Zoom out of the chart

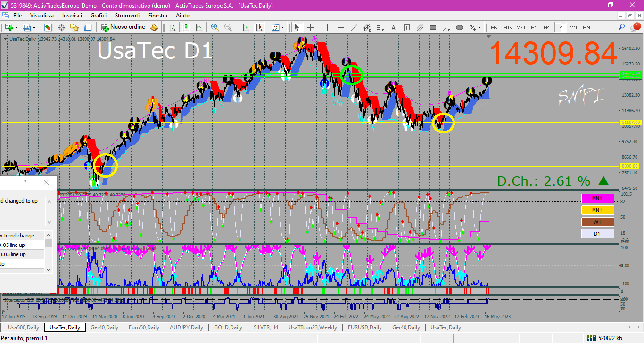click(x=228, y=27)
